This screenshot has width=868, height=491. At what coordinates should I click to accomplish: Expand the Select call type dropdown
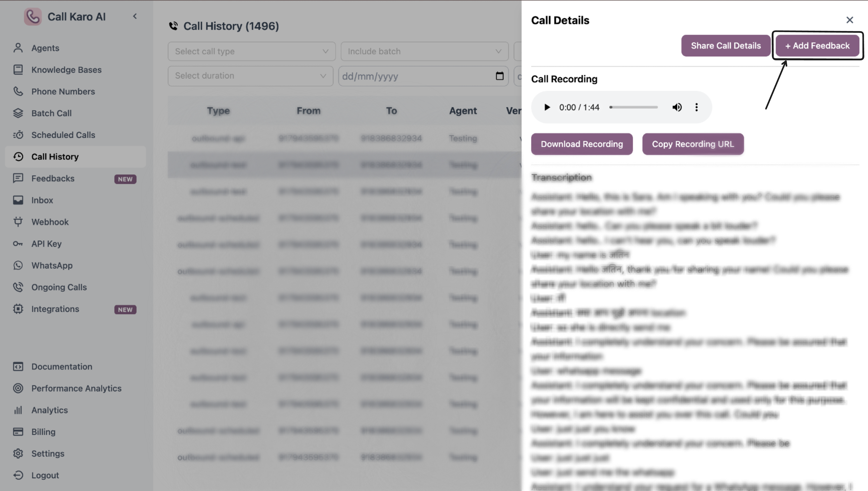pyautogui.click(x=251, y=51)
